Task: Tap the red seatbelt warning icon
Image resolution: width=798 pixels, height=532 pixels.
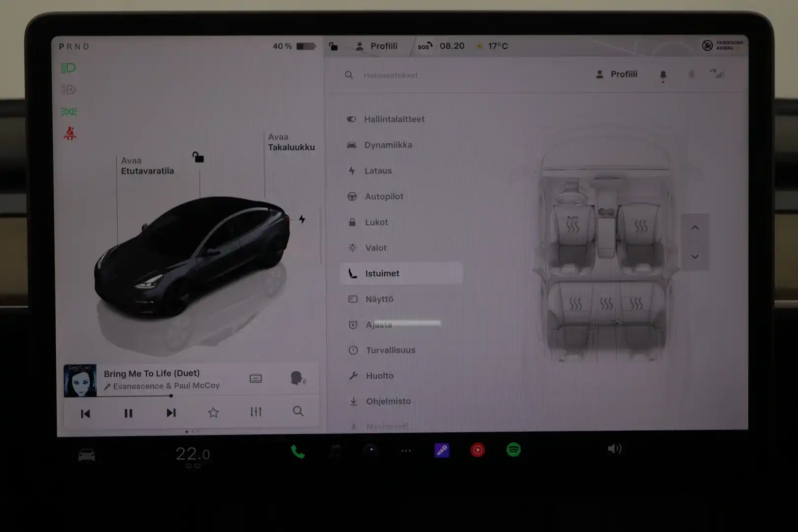Action: coord(70,133)
